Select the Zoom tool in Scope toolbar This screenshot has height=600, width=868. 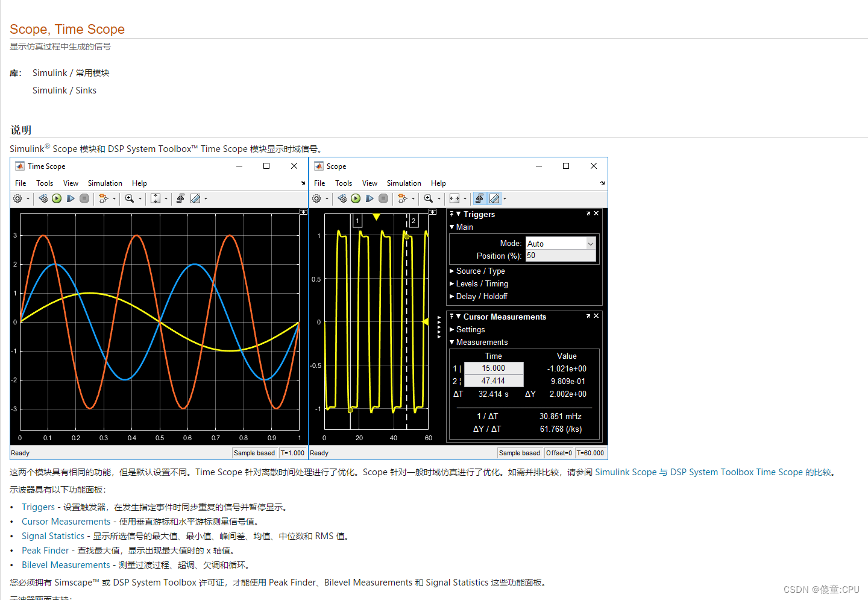pos(428,198)
